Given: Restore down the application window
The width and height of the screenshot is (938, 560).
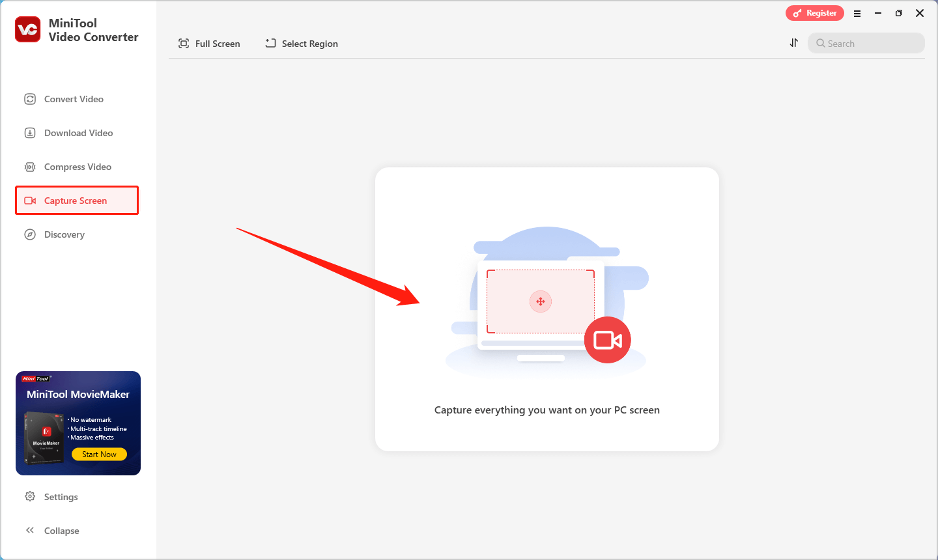Looking at the screenshot, I should tap(899, 13).
